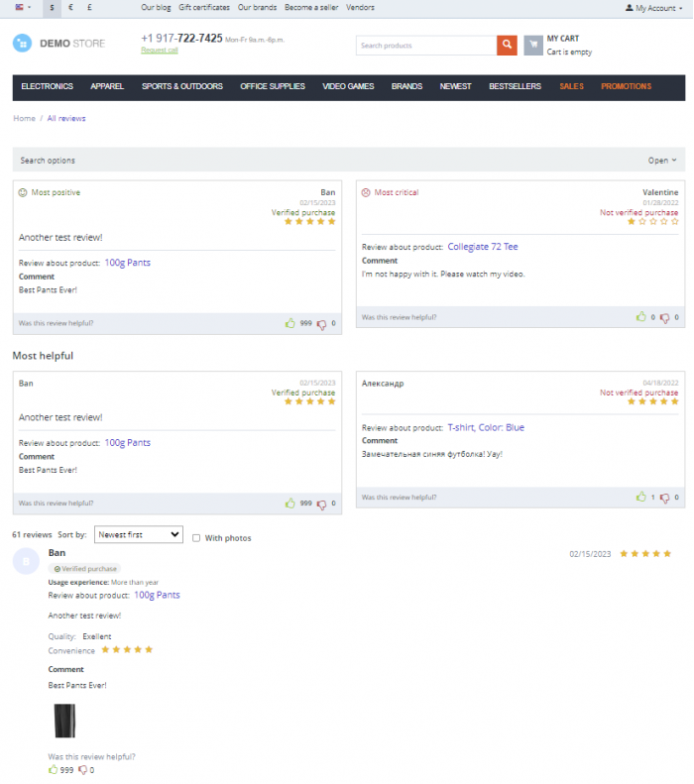This screenshot has width=694, height=784.
Task: Open the Brands menu item
Action: tap(407, 86)
